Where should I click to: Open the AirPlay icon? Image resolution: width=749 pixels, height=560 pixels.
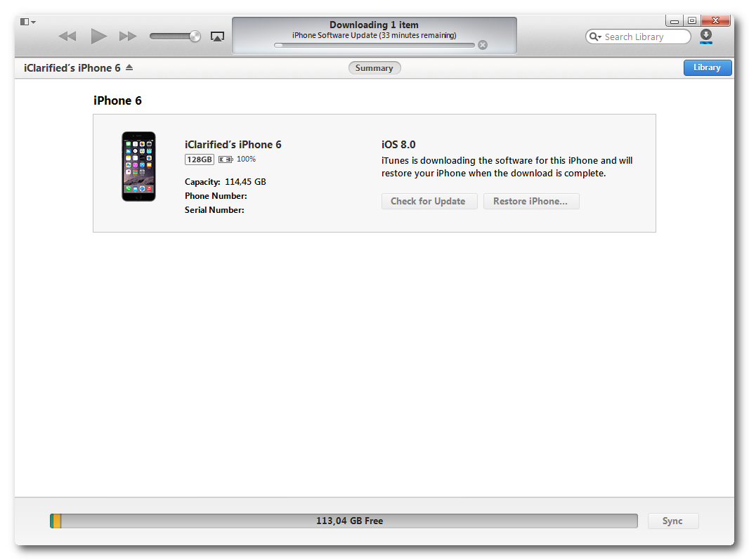tap(217, 37)
